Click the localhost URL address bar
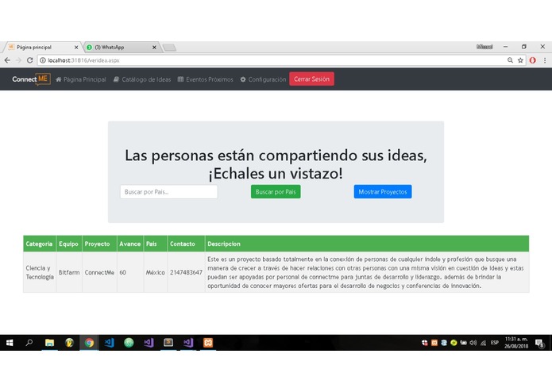Screen dimensions: 552x392 coord(275,60)
